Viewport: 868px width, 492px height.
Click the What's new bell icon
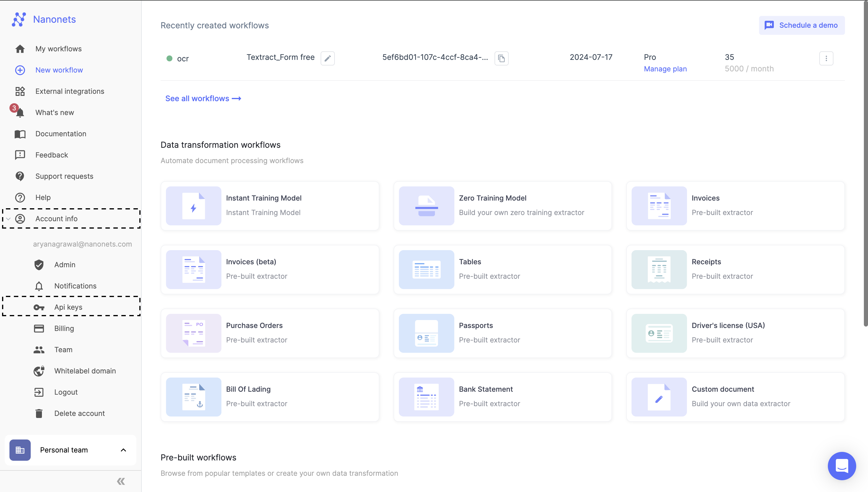[20, 112]
